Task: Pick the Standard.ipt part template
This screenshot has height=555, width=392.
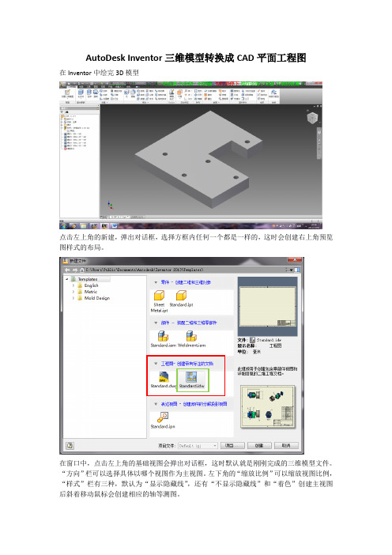Action: coord(181,299)
